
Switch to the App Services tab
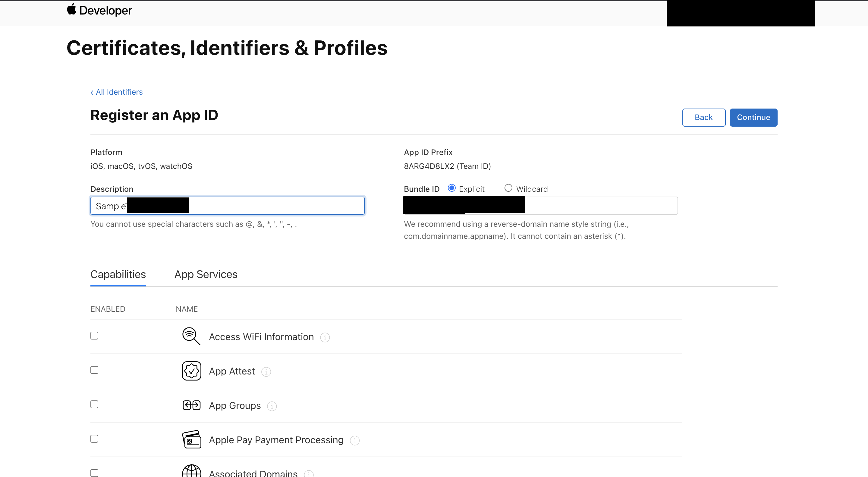point(206,274)
